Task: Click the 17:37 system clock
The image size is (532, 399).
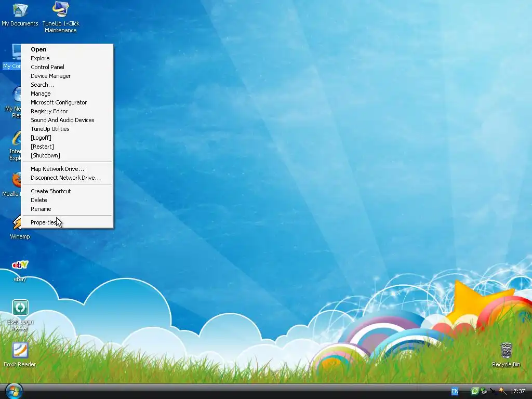Action: click(517, 391)
